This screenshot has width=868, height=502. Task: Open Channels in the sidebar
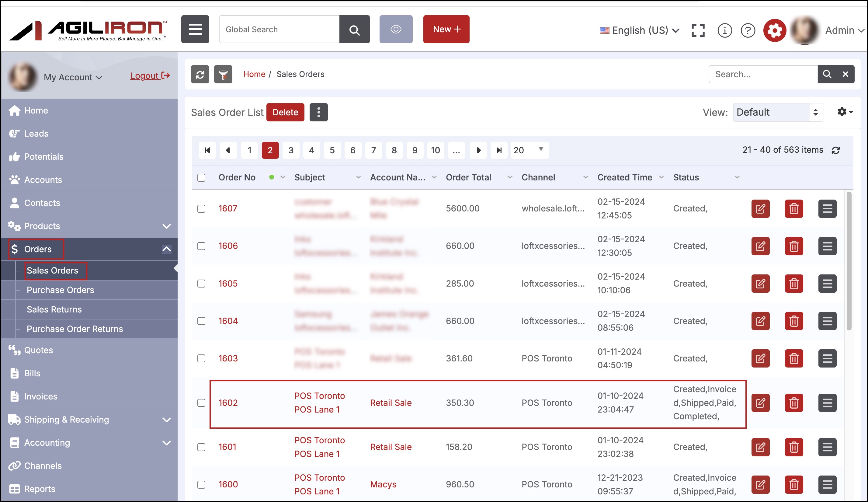43,466
